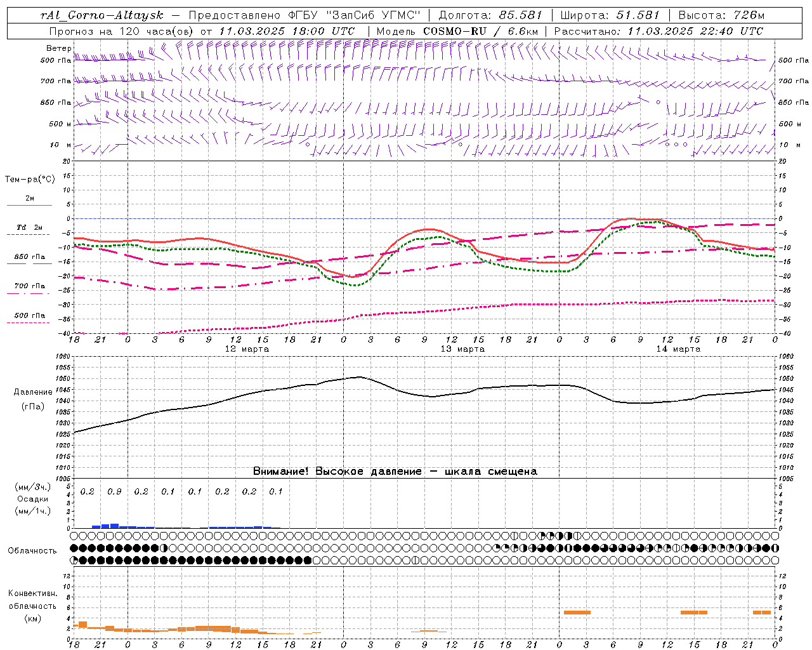The image size is (812, 650).
Task: Click the Тем-ра(°C) temperature panel label
Action: pos(30,180)
